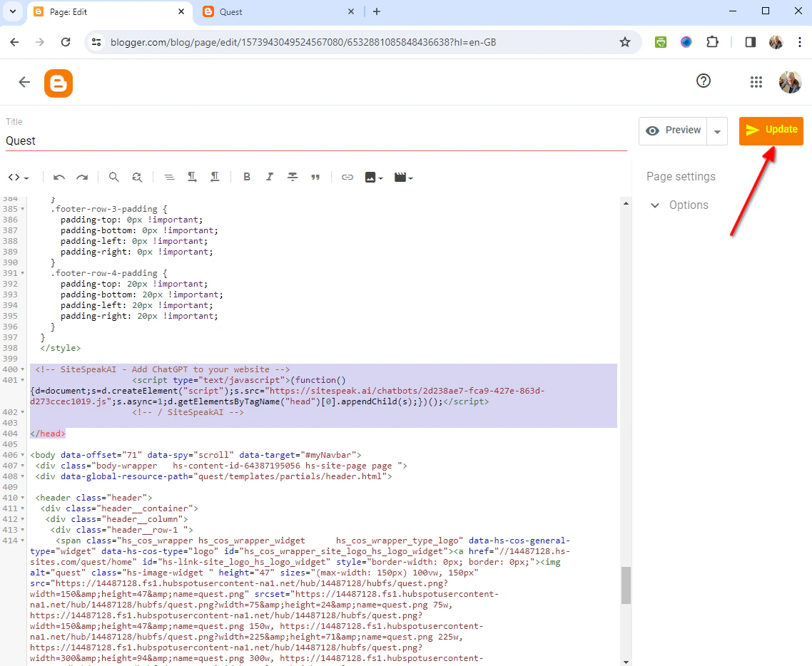Viewport: 812px width, 666px height.
Task: Open the Blogger home logo
Action: point(58,83)
